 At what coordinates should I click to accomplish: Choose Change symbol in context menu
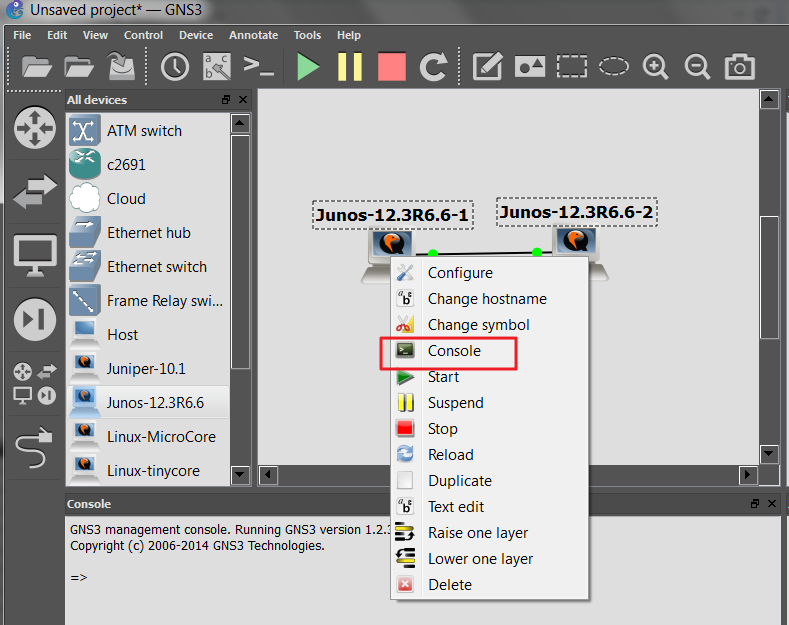489,325
